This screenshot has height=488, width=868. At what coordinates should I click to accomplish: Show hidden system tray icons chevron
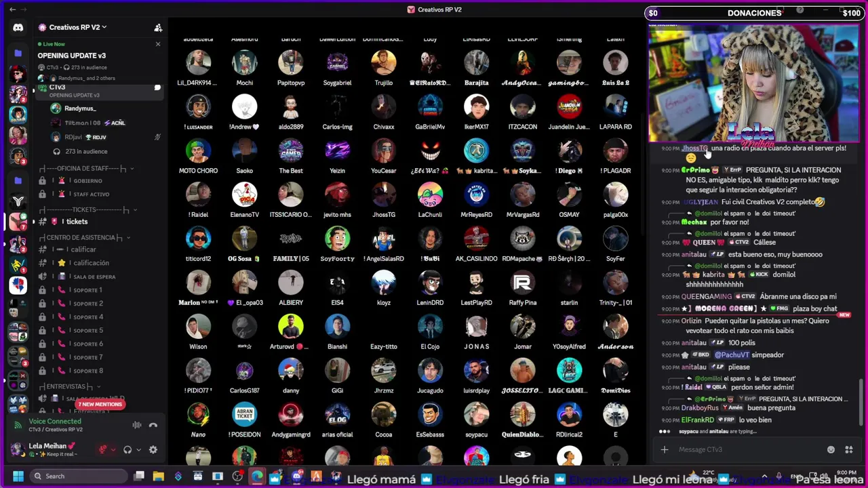764,477
